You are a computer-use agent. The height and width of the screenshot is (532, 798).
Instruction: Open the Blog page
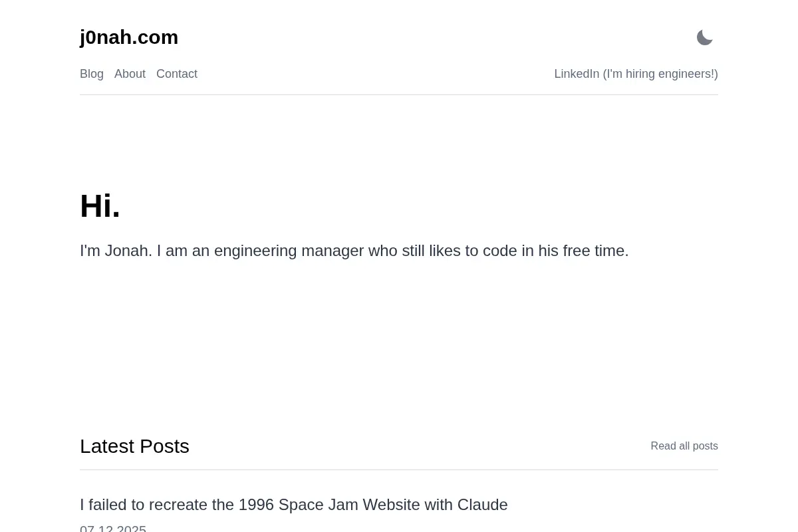click(92, 74)
